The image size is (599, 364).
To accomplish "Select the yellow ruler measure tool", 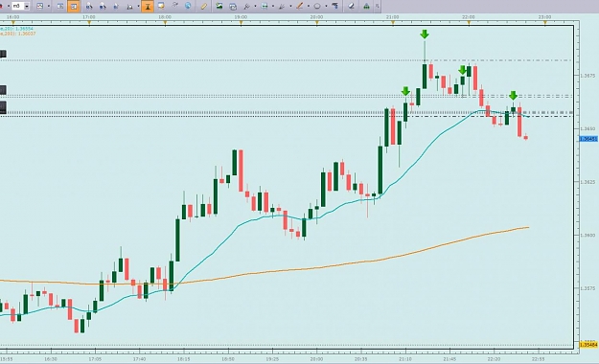I will coord(203,6).
